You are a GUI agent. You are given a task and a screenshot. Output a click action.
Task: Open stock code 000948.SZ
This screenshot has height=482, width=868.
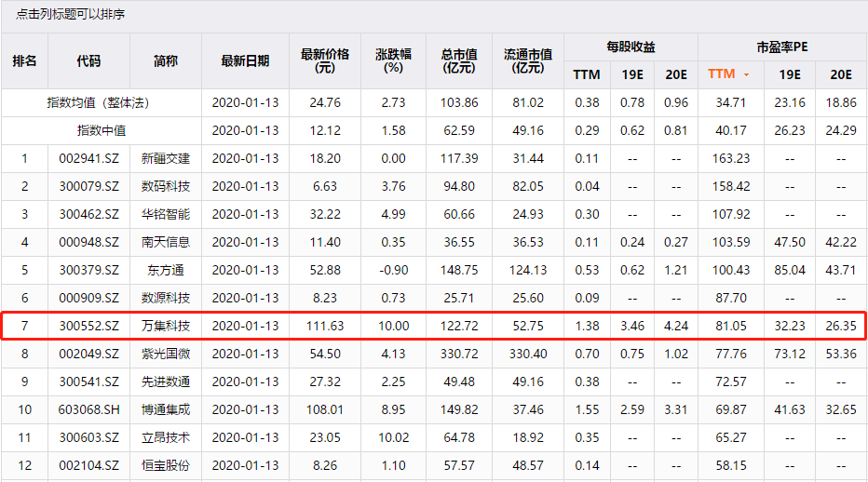[88, 242]
